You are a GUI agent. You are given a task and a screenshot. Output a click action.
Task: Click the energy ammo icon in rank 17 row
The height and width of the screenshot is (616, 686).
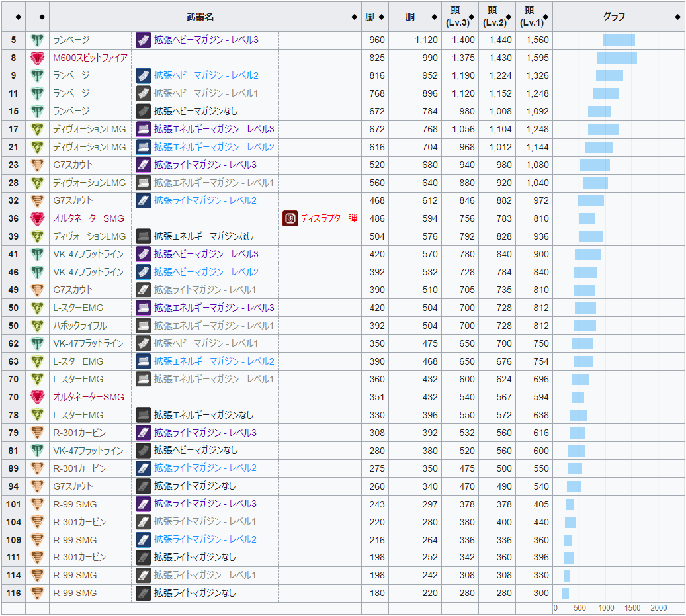37,130
